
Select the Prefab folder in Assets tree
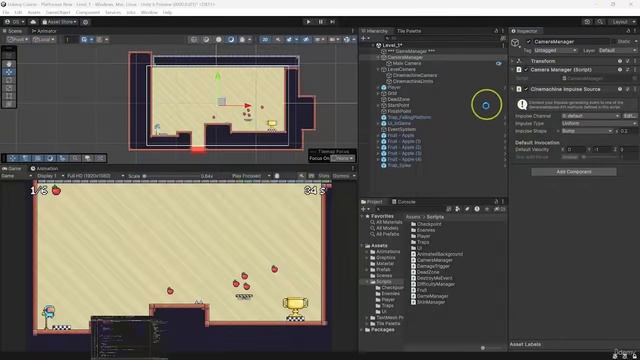380,270
